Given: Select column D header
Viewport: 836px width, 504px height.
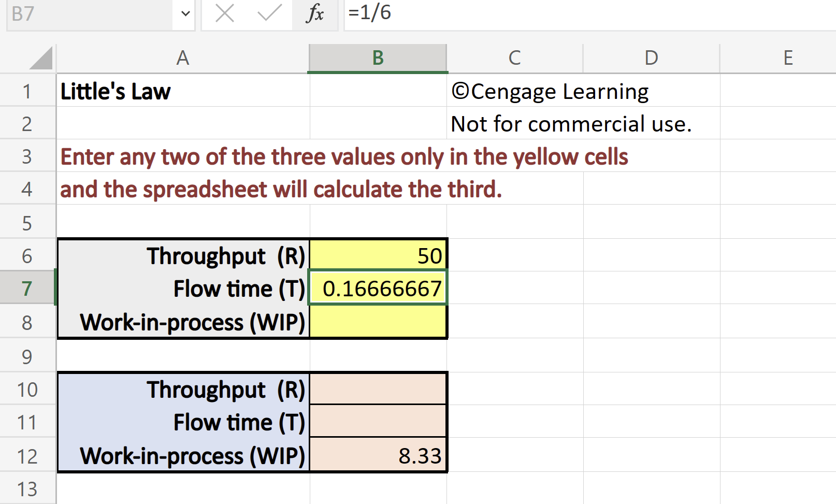Looking at the screenshot, I should click(x=650, y=57).
